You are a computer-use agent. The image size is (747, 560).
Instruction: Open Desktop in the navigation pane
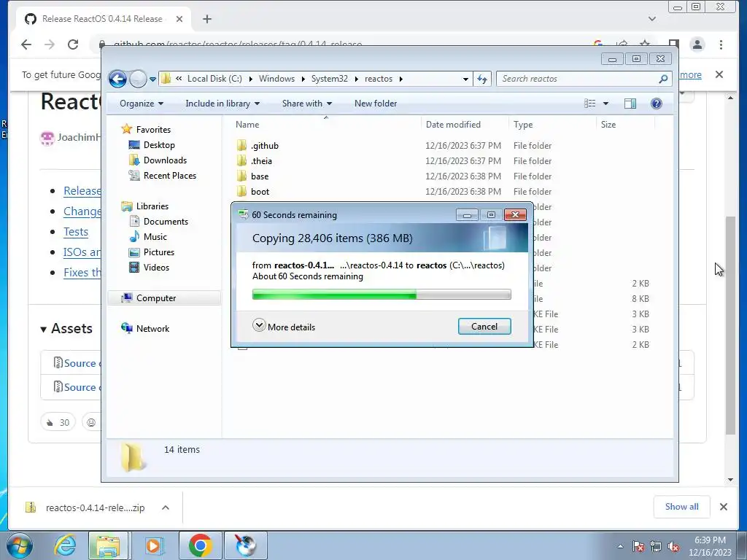(159, 145)
